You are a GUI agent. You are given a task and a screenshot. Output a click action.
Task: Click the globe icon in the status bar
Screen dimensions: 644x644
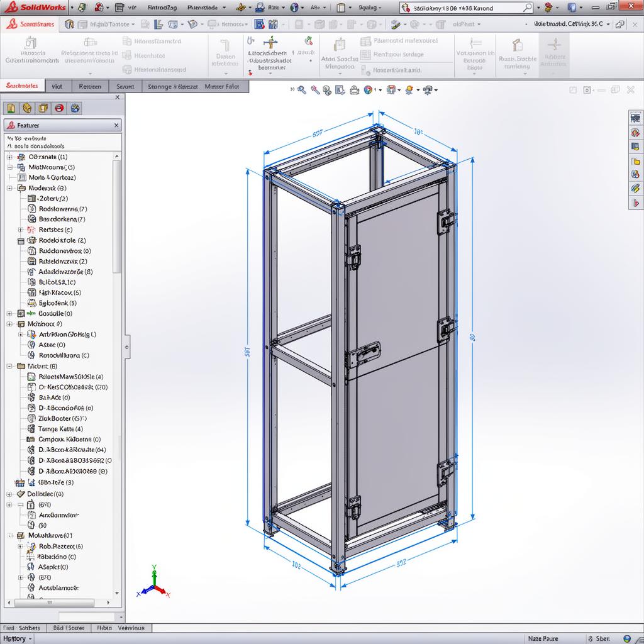[x=627, y=639]
